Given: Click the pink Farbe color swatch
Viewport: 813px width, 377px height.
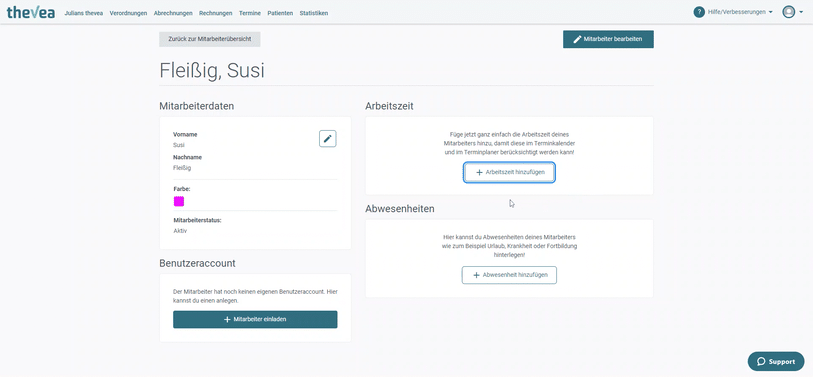Looking at the screenshot, I should [x=179, y=201].
